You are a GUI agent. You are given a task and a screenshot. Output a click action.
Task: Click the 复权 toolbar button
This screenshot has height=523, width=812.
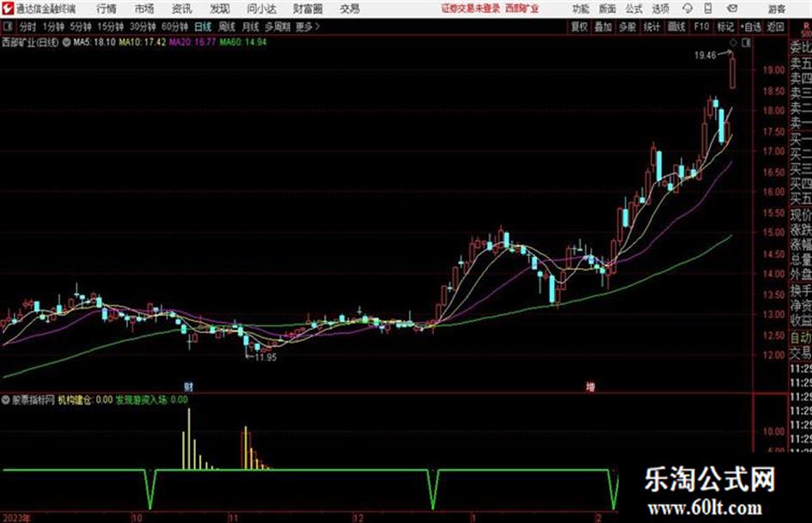point(579,27)
